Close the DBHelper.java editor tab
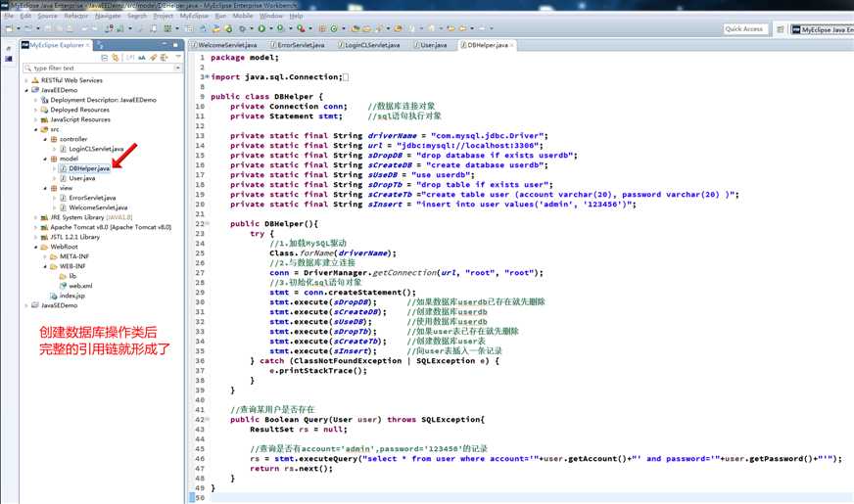 tap(512, 45)
